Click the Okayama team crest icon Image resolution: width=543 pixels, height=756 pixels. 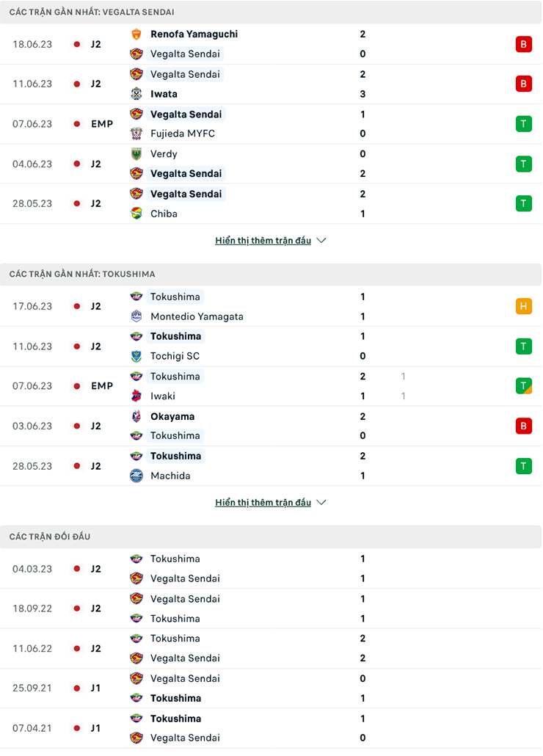[x=136, y=416]
